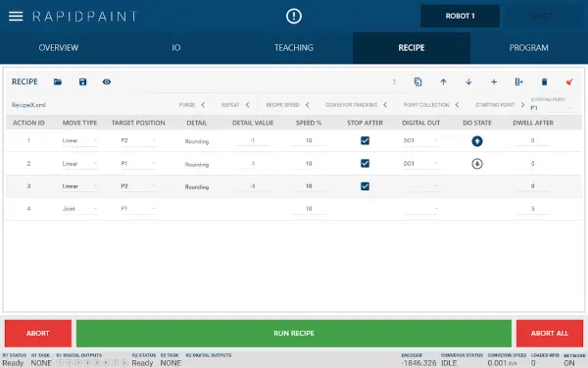Set the DO state up arrow in action 1
This screenshot has width=588, height=368.
477,141
